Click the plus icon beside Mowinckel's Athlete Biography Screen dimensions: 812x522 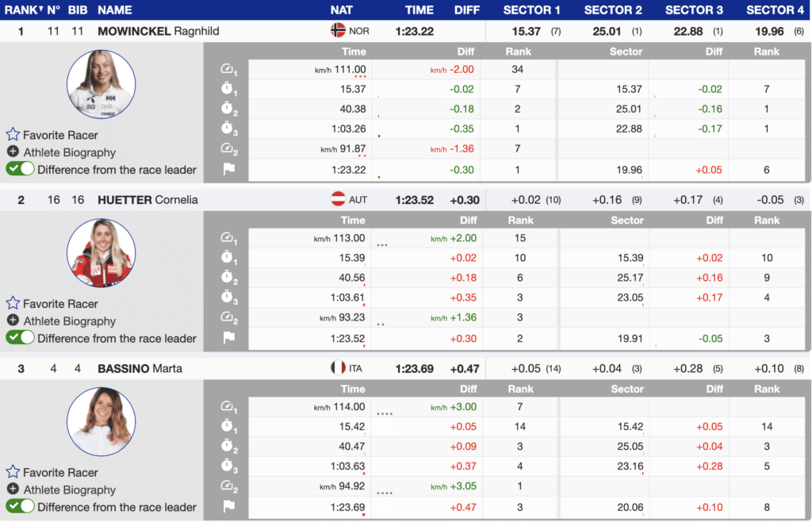13,152
